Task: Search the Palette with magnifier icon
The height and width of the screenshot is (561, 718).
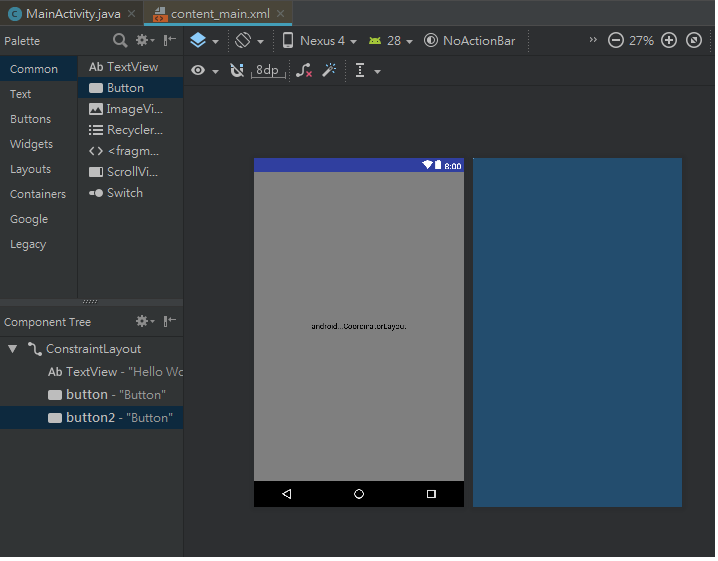Action: tap(120, 41)
